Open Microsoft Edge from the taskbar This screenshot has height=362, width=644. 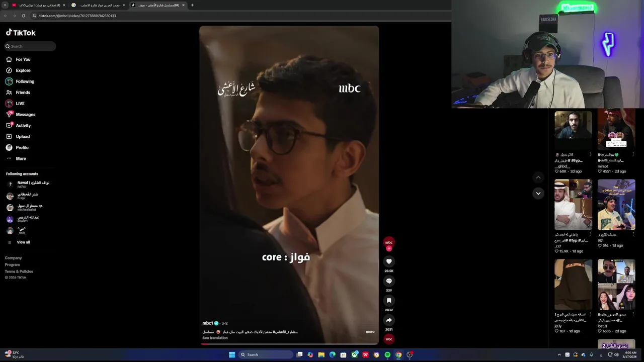[332, 354]
